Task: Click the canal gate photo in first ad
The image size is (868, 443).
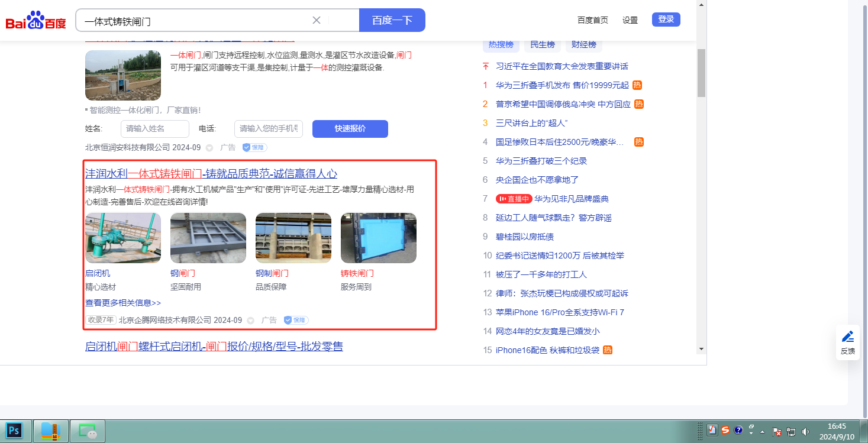Action: [x=123, y=76]
